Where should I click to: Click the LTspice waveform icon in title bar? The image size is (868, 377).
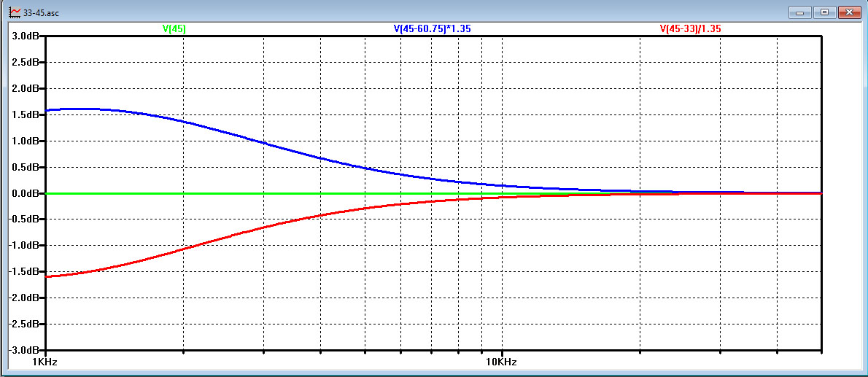[15, 11]
